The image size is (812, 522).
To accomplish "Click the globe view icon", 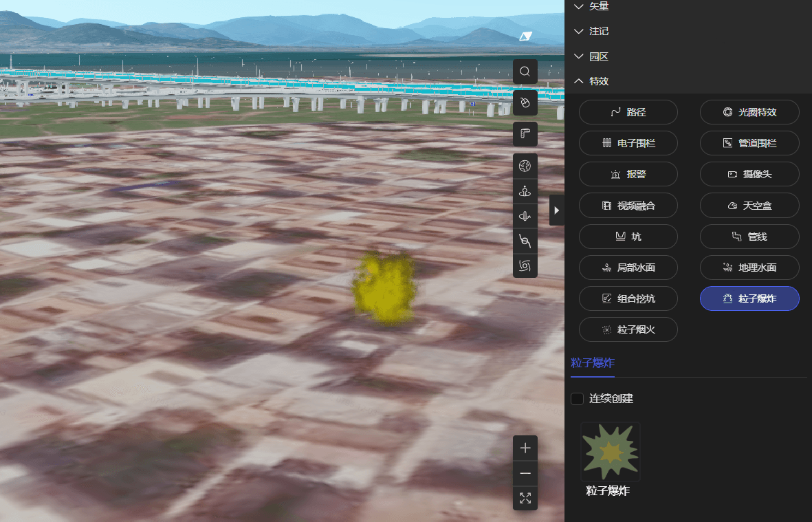I will 525,166.
